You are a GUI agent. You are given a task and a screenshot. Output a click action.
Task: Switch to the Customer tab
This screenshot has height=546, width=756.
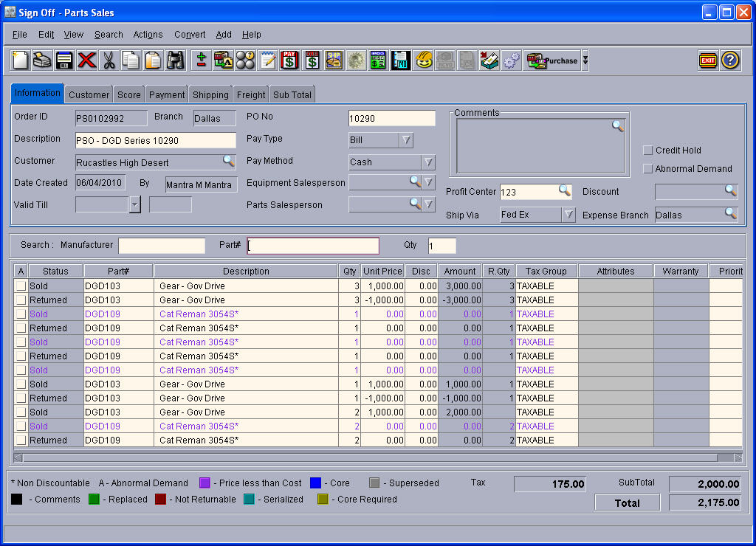89,95
